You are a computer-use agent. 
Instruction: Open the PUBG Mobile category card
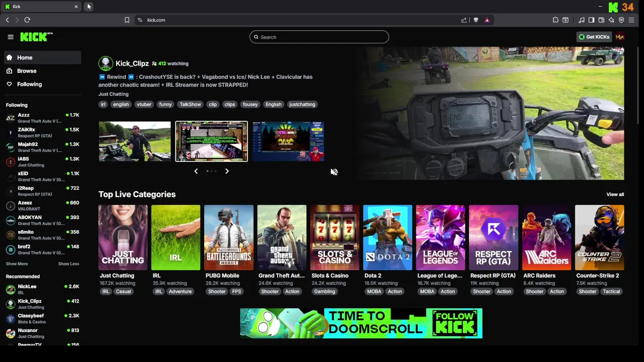[228, 237]
